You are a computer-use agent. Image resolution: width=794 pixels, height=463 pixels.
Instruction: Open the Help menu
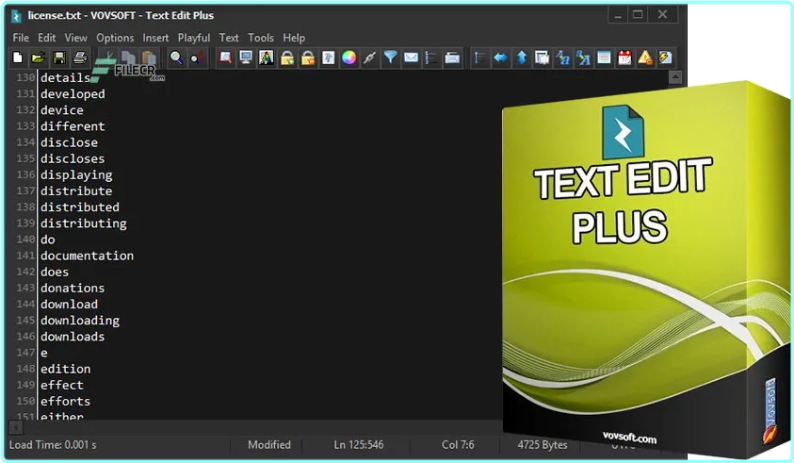[294, 38]
